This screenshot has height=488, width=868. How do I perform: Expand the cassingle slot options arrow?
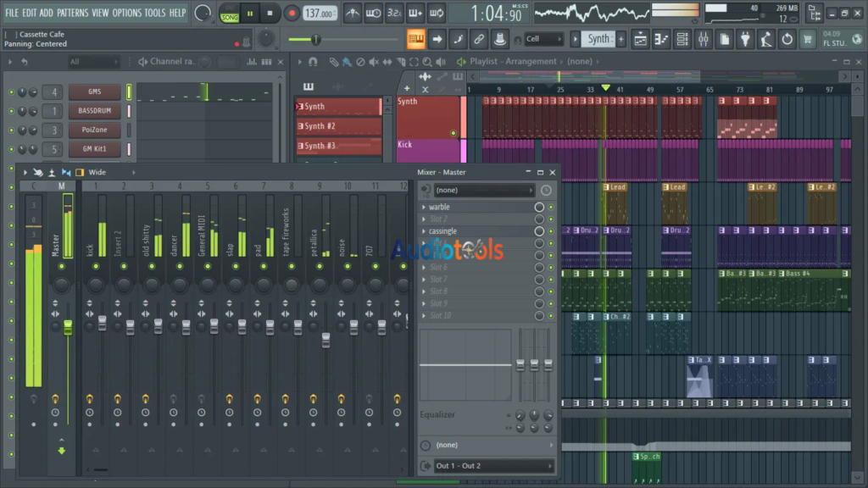click(x=425, y=231)
